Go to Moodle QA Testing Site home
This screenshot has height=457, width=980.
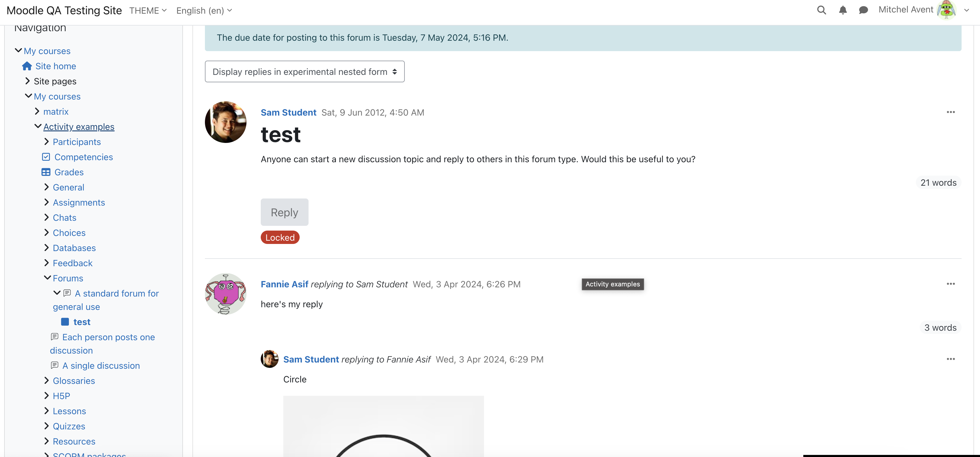[64, 11]
